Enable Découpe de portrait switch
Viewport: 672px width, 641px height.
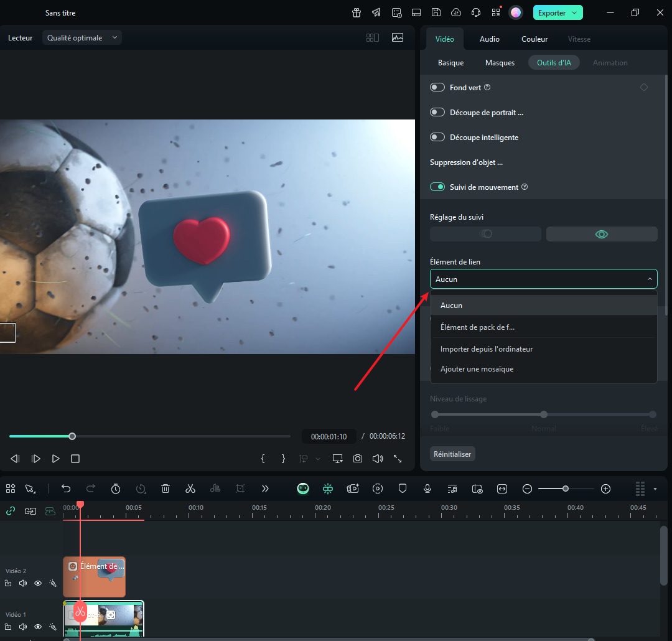click(x=437, y=113)
